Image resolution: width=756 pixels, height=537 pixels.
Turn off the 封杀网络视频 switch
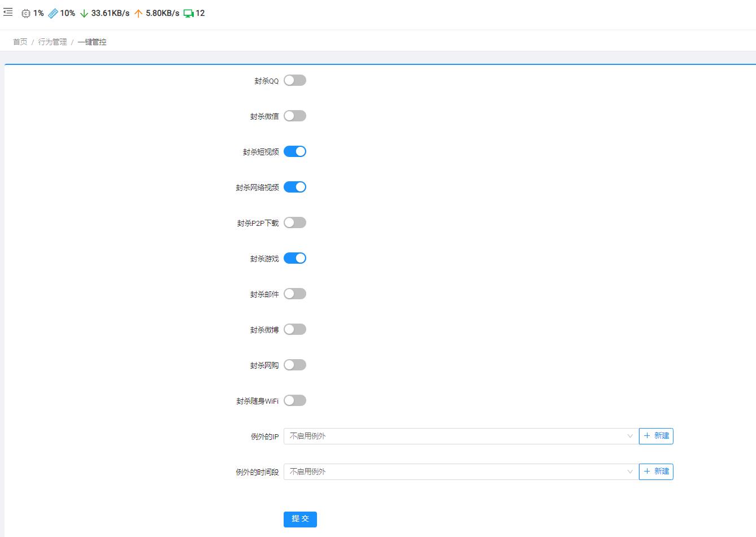click(294, 187)
